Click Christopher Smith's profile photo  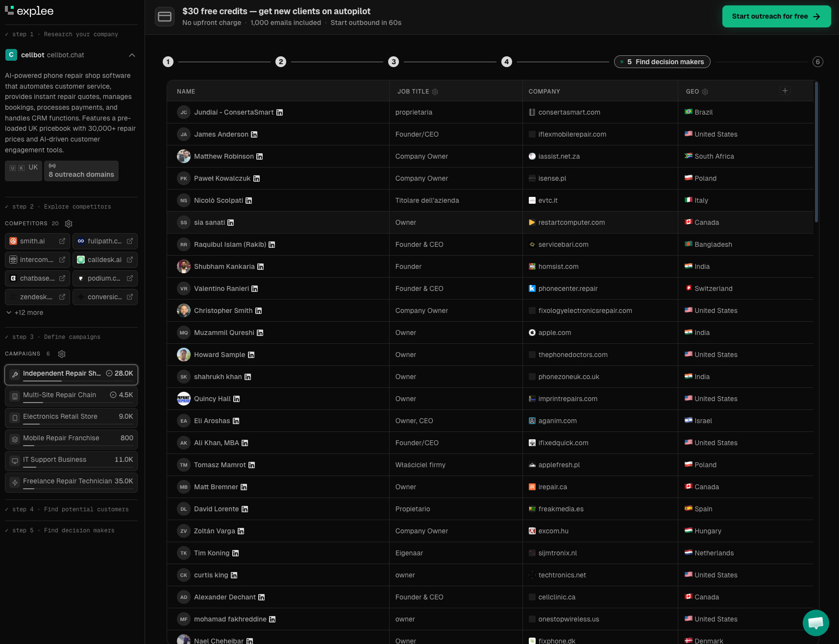coord(184,310)
